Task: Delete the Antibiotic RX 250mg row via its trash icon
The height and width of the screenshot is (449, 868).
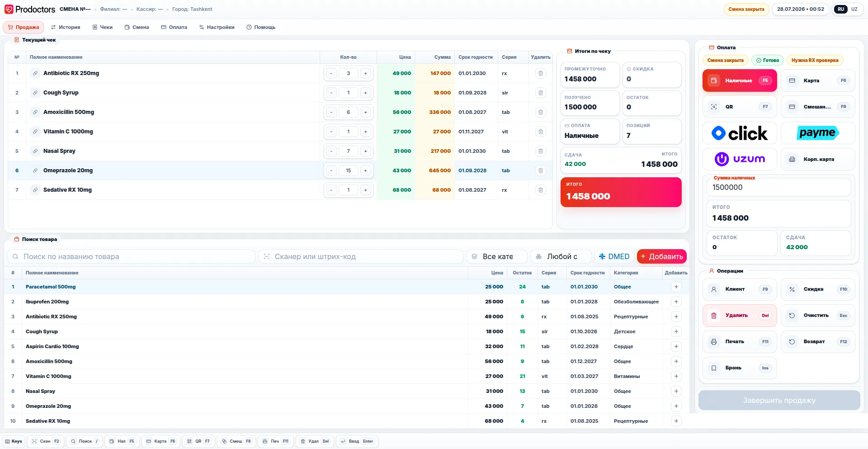Action: point(540,73)
